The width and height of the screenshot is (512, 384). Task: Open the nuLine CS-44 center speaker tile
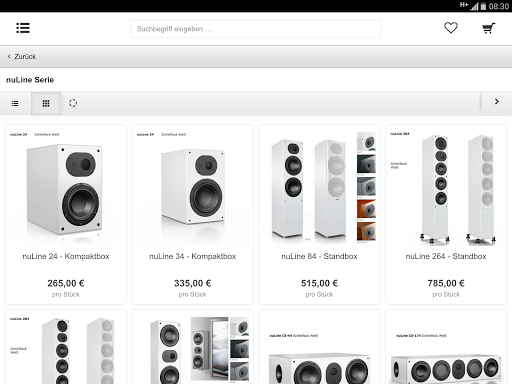click(x=319, y=347)
